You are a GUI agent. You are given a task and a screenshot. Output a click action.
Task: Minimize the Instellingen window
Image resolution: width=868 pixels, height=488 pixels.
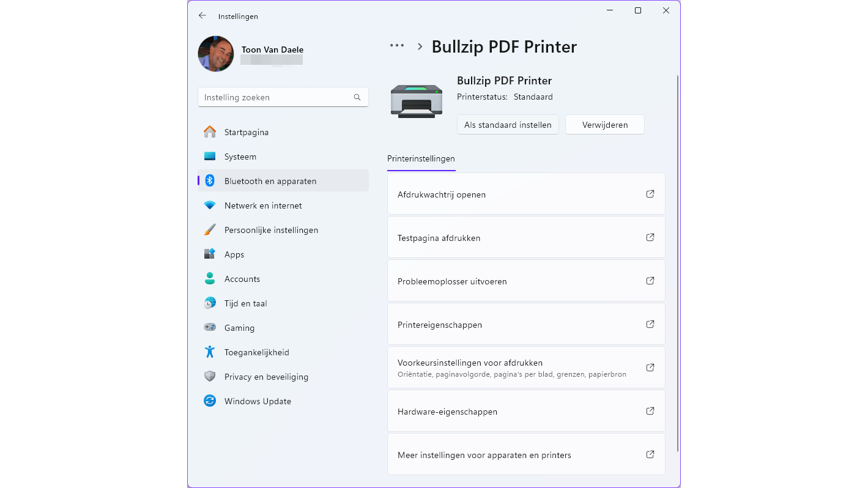point(610,10)
